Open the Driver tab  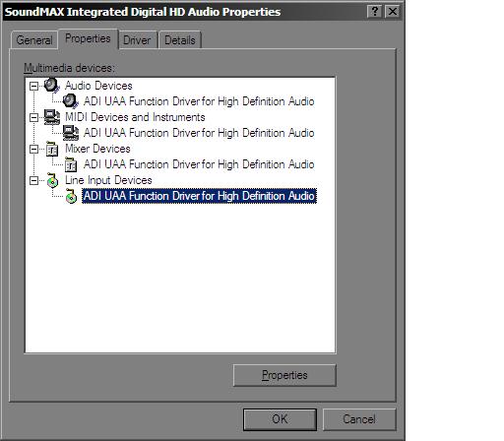[x=137, y=40]
